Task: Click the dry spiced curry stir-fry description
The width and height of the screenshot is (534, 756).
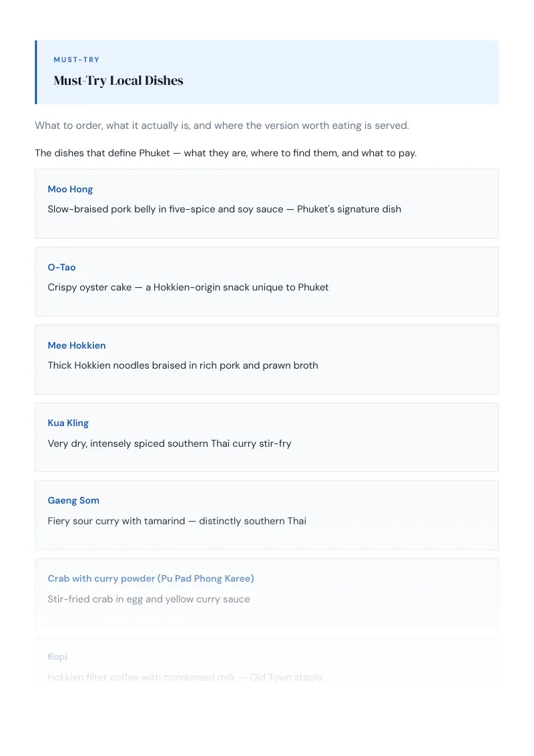Action: pos(169,443)
